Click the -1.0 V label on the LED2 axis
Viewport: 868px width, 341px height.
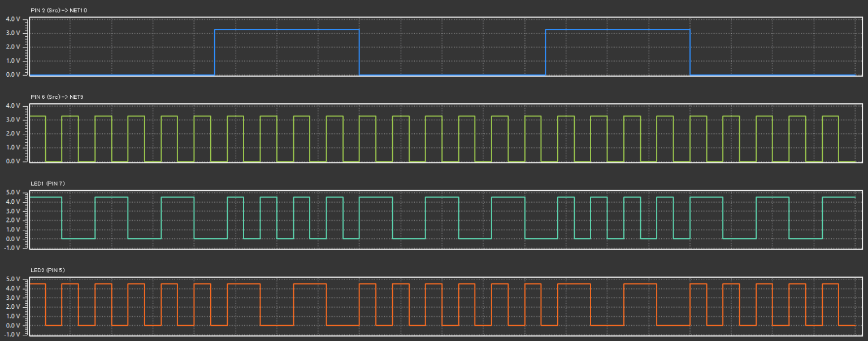pos(13,334)
